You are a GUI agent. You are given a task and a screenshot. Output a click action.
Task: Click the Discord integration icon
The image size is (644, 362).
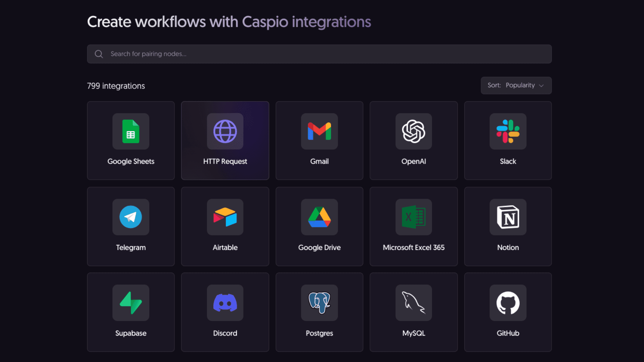[225, 303]
